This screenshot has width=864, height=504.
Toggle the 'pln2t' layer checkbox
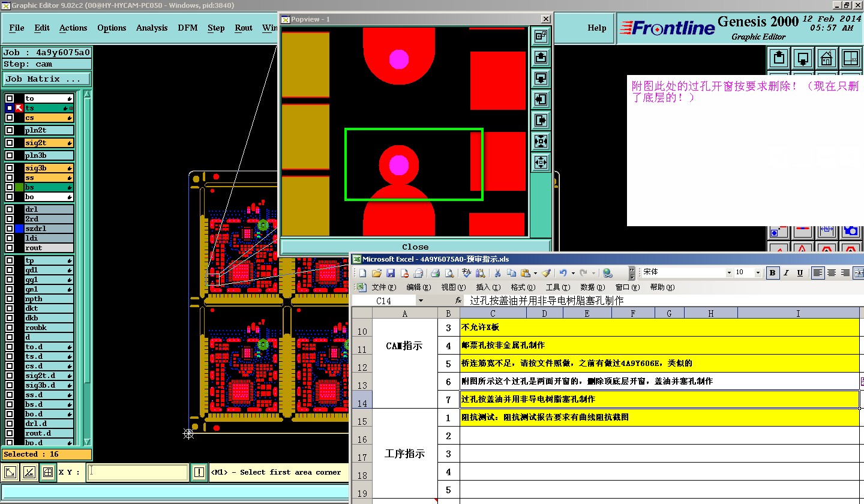pyautogui.click(x=10, y=130)
